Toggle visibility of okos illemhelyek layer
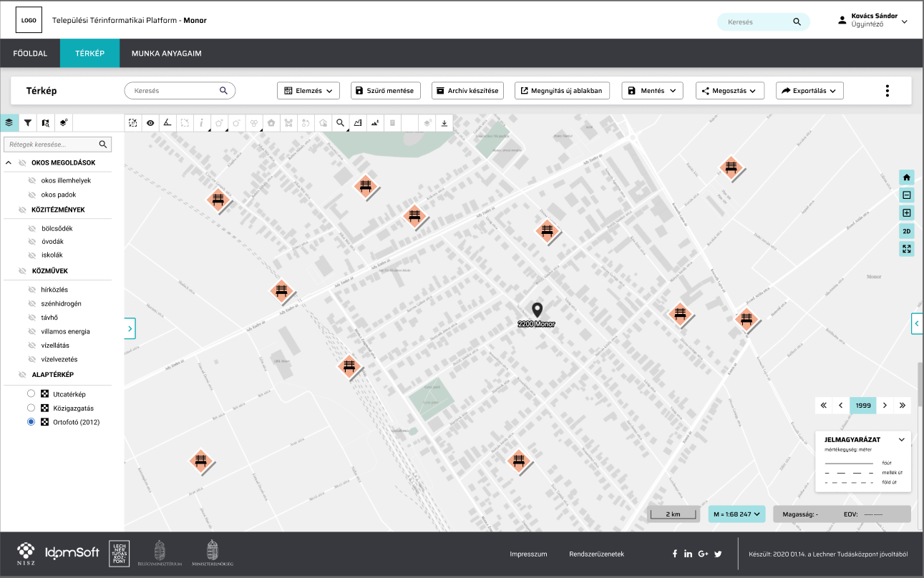 tap(31, 180)
